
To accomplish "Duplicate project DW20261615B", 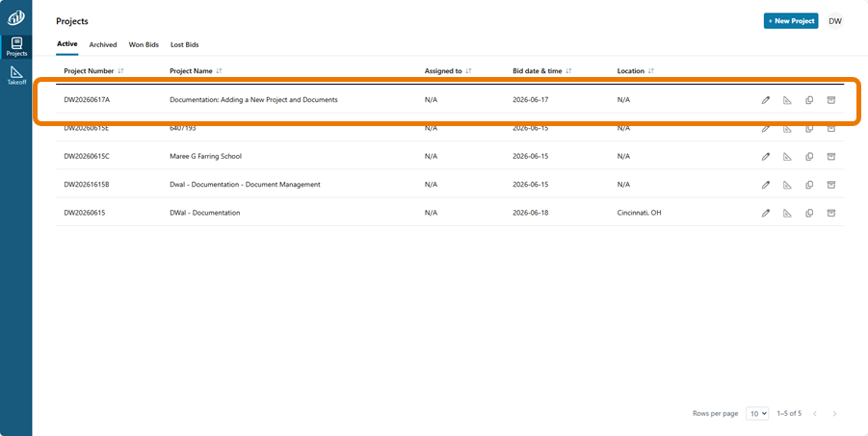I will tap(809, 184).
